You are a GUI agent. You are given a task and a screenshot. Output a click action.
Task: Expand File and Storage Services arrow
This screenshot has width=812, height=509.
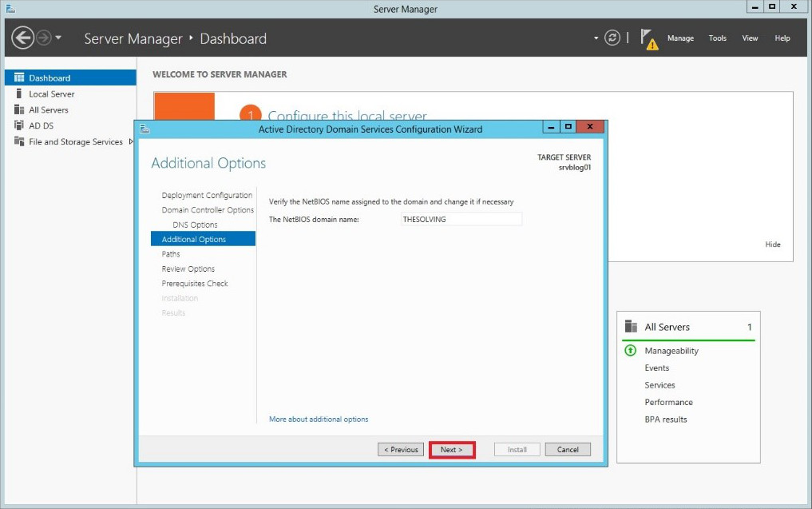131,141
